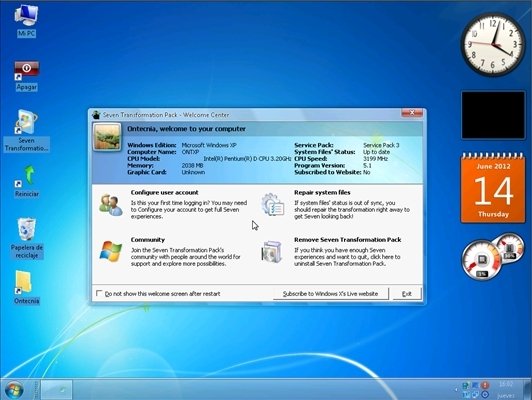Click the black slideshow gadget
The image size is (532, 400).
pos(493,115)
